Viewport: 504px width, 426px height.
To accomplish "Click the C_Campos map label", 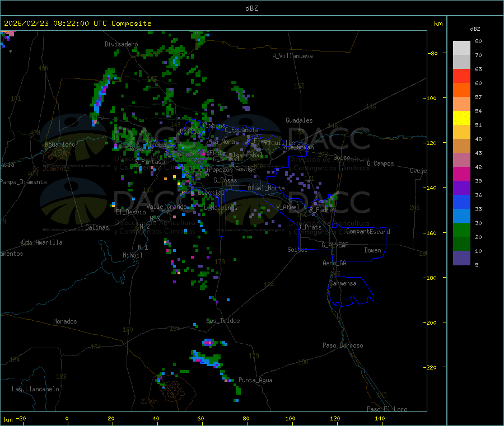I will click(x=380, y=163).
